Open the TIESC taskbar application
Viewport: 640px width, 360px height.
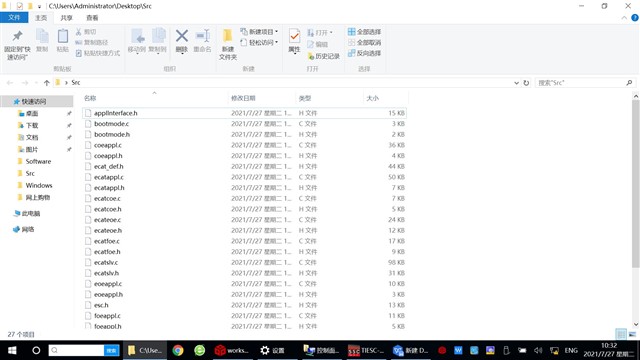click(x=366, y=350)
